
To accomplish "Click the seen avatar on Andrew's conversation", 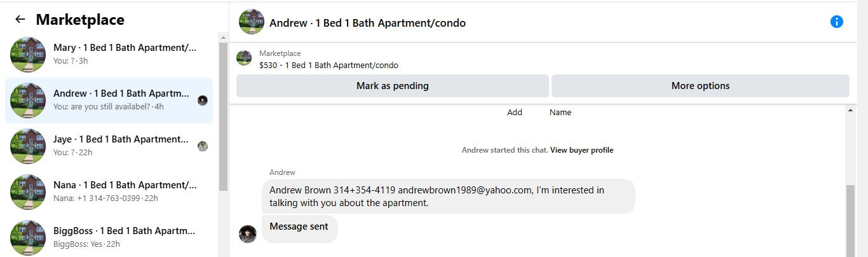I will pyautogui.click(x=203, y=101).
